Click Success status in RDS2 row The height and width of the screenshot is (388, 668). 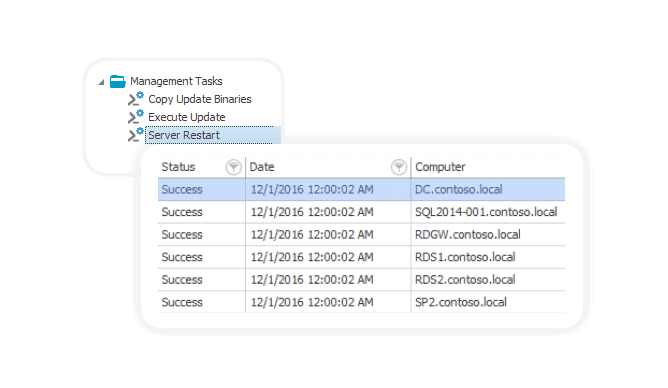click(x=202, y=280)
